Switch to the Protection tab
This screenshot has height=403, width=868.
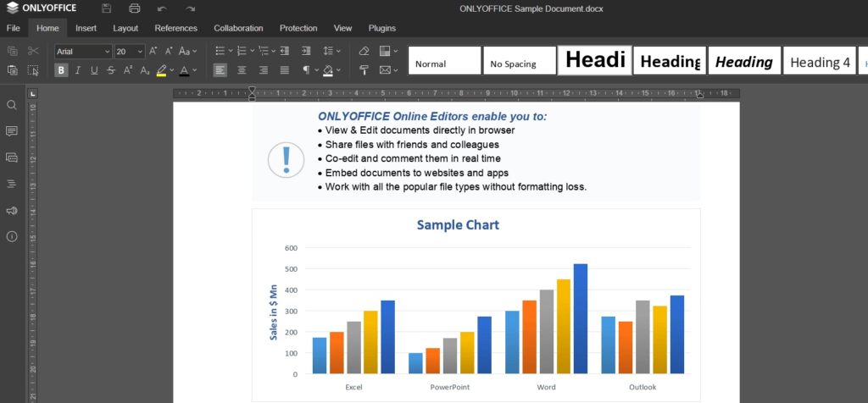click(x=298, y=28)
